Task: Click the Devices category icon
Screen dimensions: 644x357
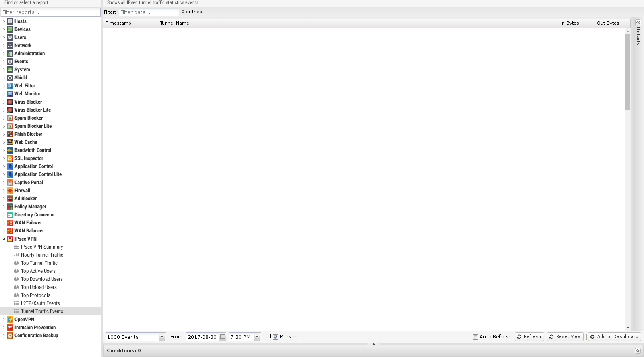Action: 10,29
